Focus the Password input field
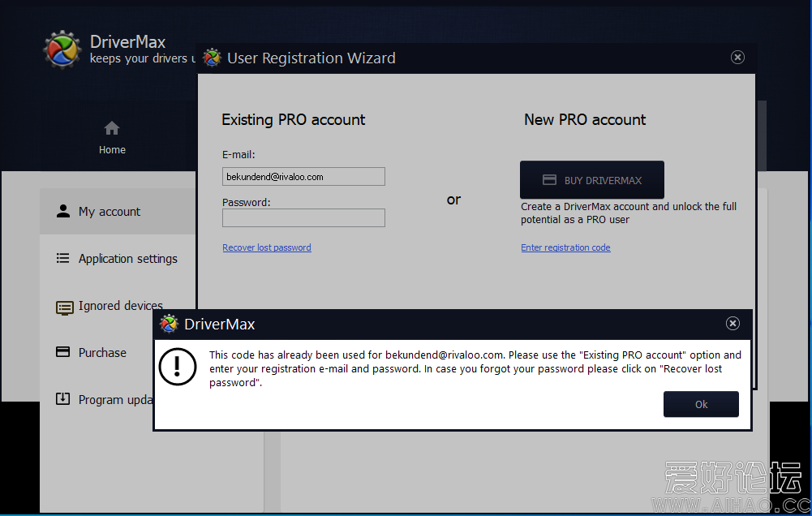 (x=303, y=217)
